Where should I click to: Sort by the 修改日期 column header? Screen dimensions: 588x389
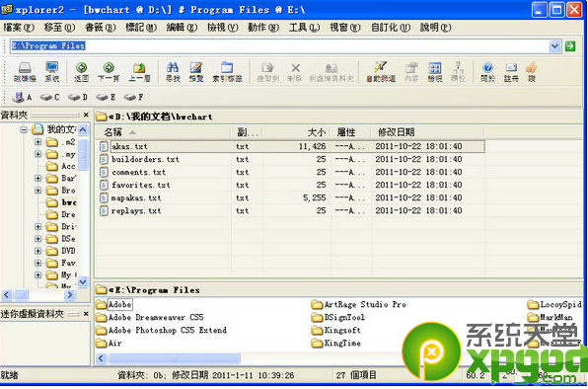coord(427,132)
